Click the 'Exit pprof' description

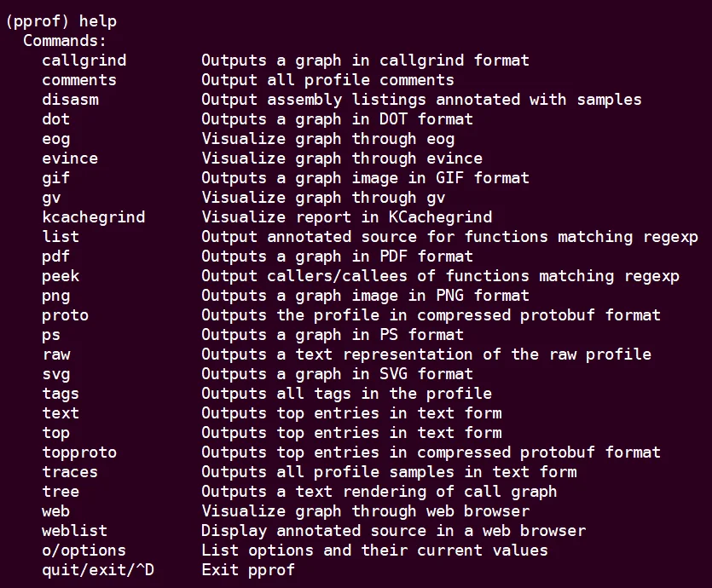[x=248, y=570]
